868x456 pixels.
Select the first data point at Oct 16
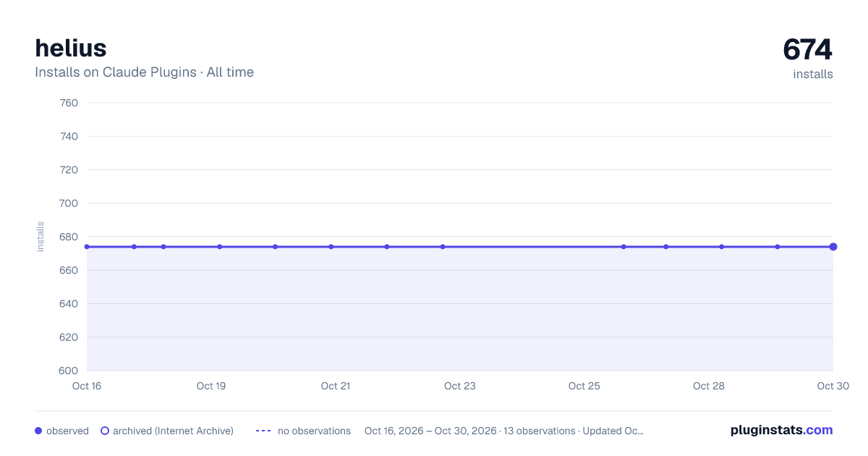point(87,247)
